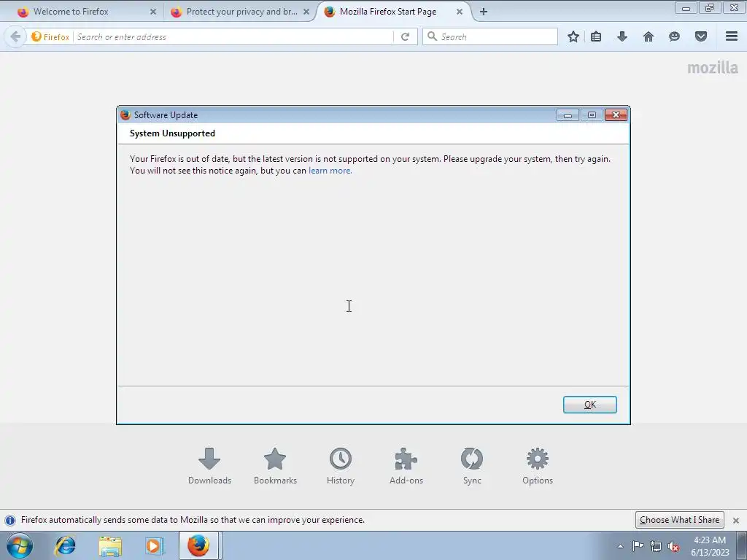747x560 pixels.
Task: Close the Welcome to Firefox tab
Action: tap(153, 12)
